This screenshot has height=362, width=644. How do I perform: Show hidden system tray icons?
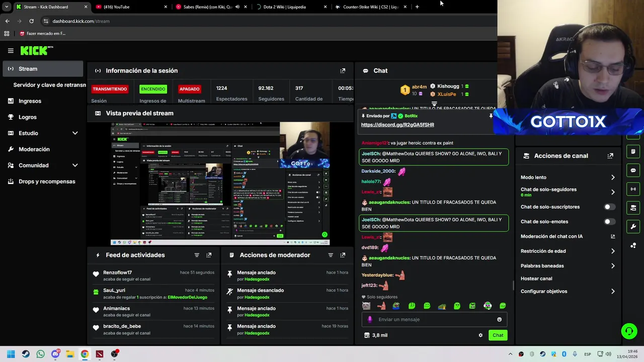pos(510,354)
